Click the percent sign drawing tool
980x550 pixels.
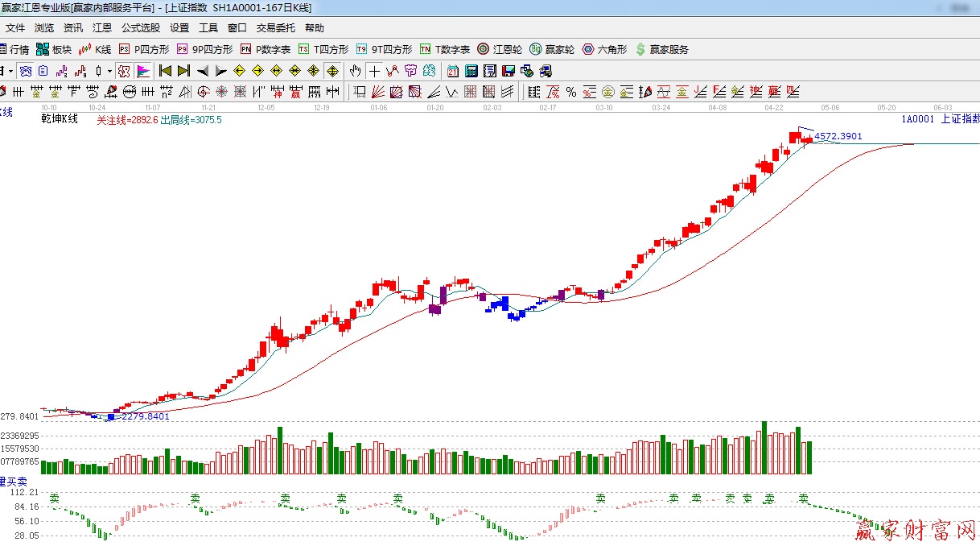click(x=571, y=91)
